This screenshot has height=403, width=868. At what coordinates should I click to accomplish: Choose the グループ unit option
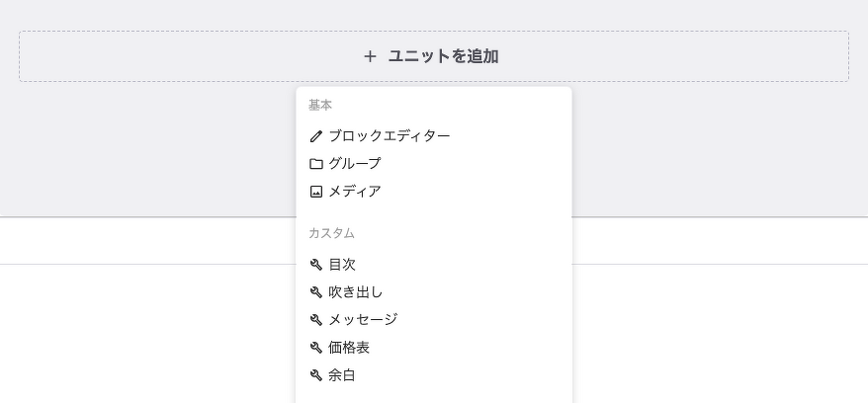coord(434,164)
